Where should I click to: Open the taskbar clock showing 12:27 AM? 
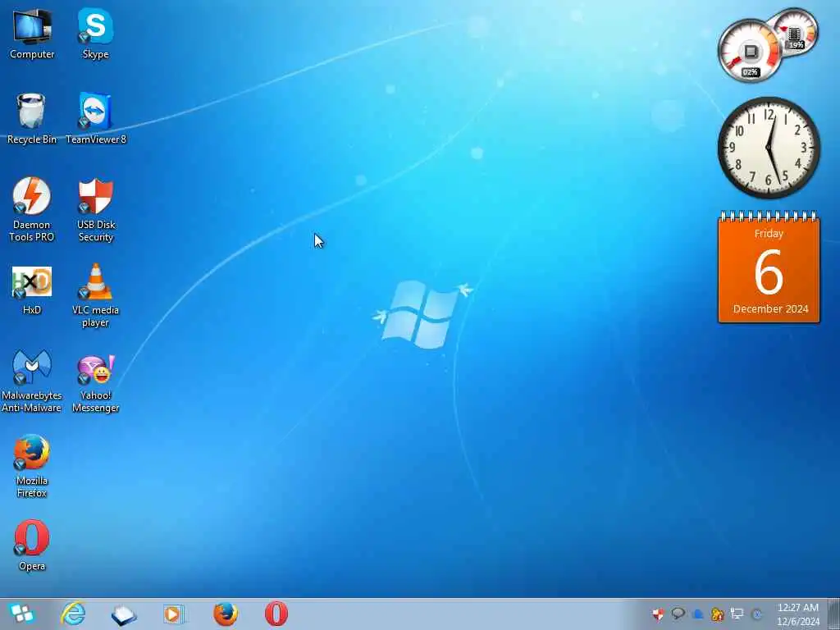pos(798,614)
